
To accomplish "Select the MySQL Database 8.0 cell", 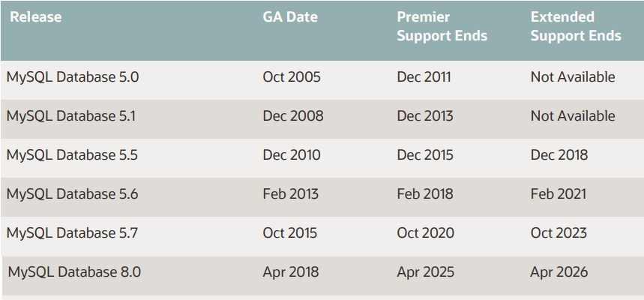I will (74, 271).
